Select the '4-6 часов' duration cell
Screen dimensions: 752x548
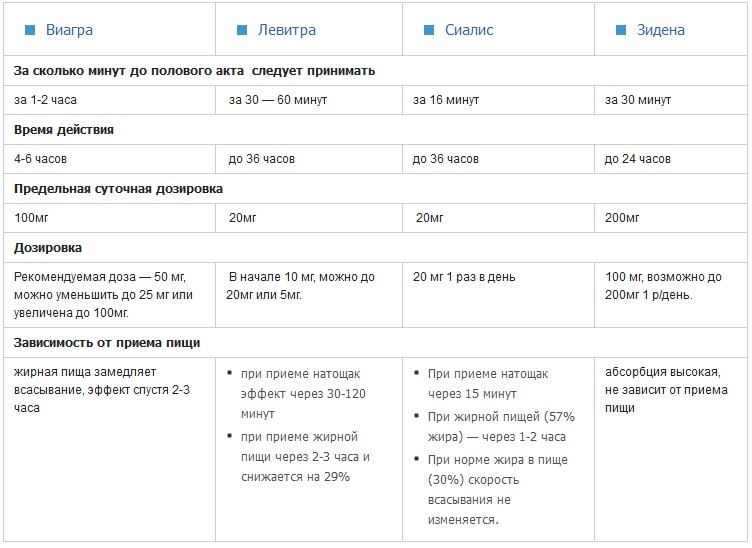(x=41, y=159)
